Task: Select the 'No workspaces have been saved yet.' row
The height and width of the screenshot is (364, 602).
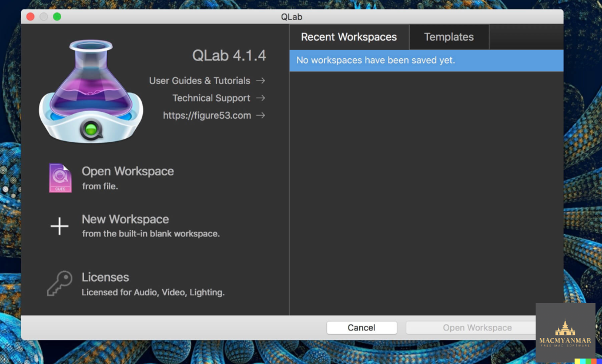Action: [x=427, y=61]
